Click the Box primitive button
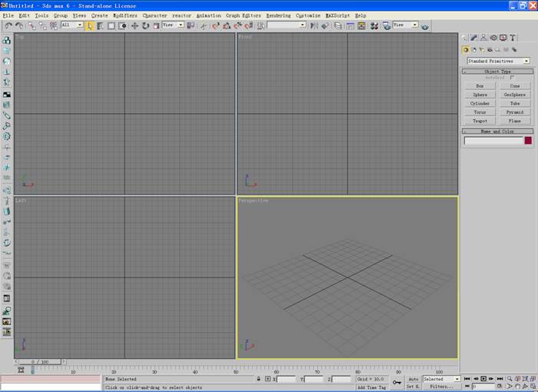The image size is (538, 392). click(x=480, y=86)
